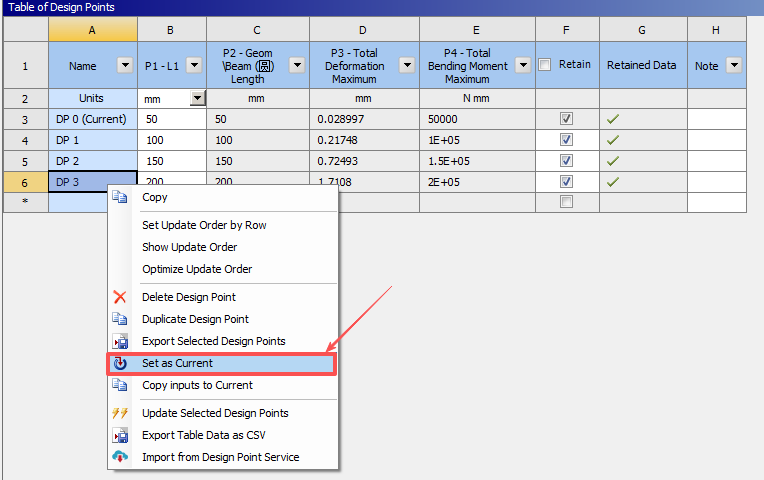764x480 pixels.
Task: Click the green checkmark in DP 2 row
Action: [x=613, y=161]
